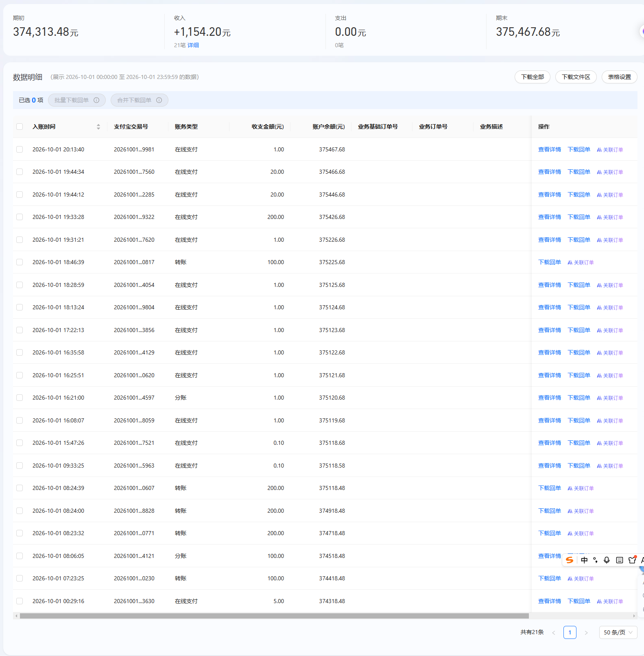Viewport: 644px width, 656px height.
Task: Click 关联订单 for the 20:13:40 row
Action: [x=610, y=150]
